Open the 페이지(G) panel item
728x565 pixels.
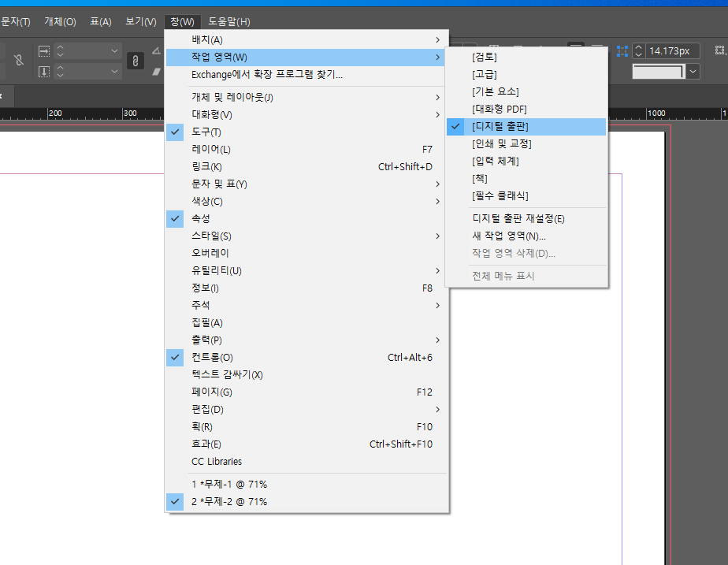point(305,392)
